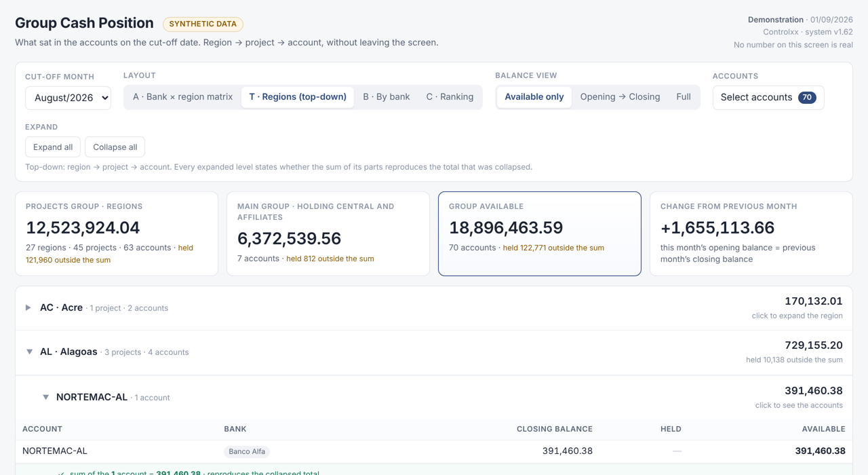Choose the Available only balance view
This screenshot has height=475, width=868.
534,97
